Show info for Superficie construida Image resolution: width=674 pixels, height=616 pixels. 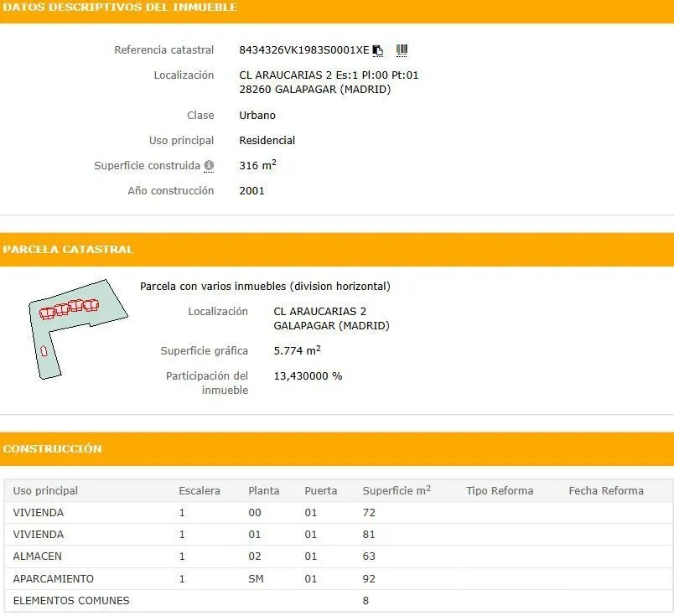coord(209,165)
